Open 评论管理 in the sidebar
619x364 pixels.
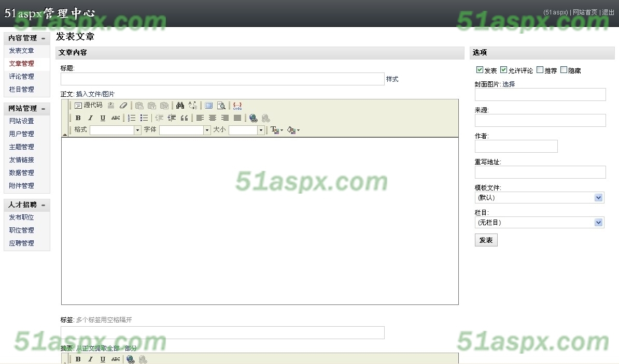coord(21,77)
